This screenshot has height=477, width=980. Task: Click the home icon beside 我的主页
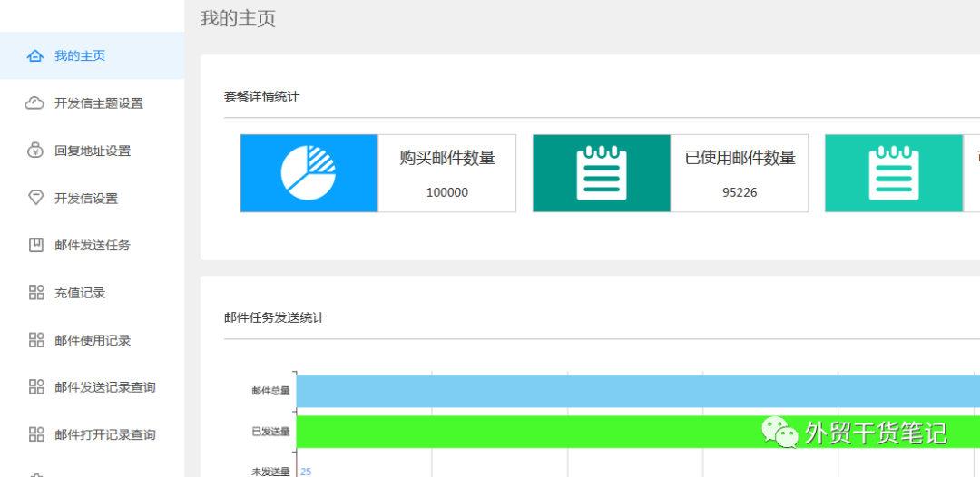(35, 56)
